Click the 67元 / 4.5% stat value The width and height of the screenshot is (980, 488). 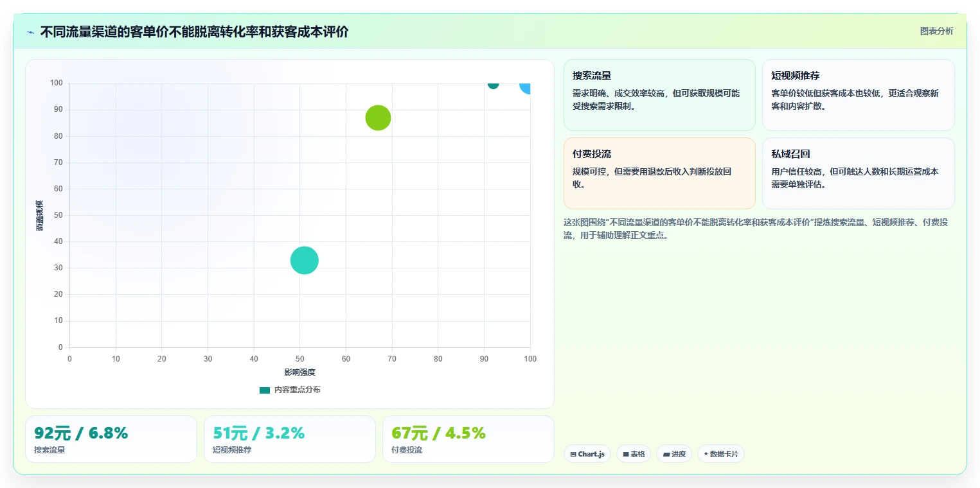coord(438,433)
